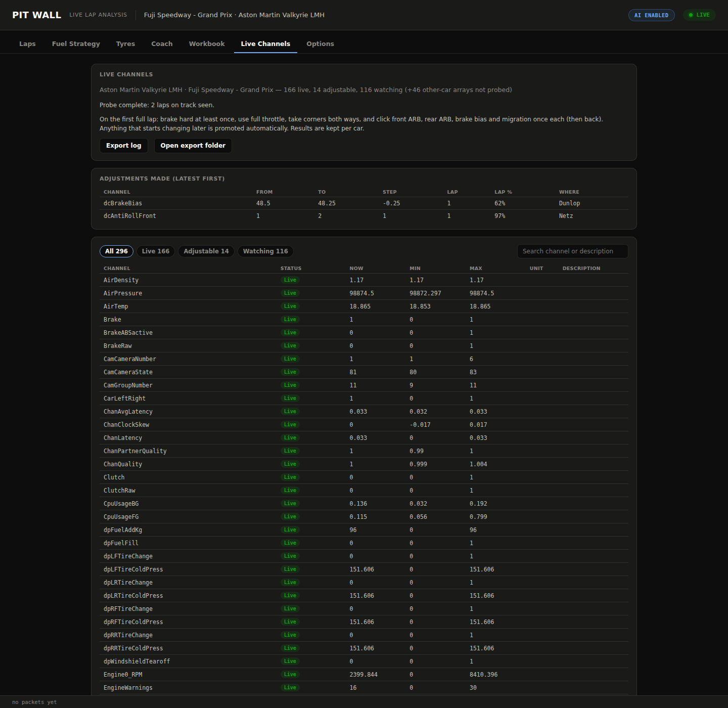The image size is (728, 708).
Task: Click the ChanClockSkew channel name
Action: pyautogui.click(x=126, y=425)
